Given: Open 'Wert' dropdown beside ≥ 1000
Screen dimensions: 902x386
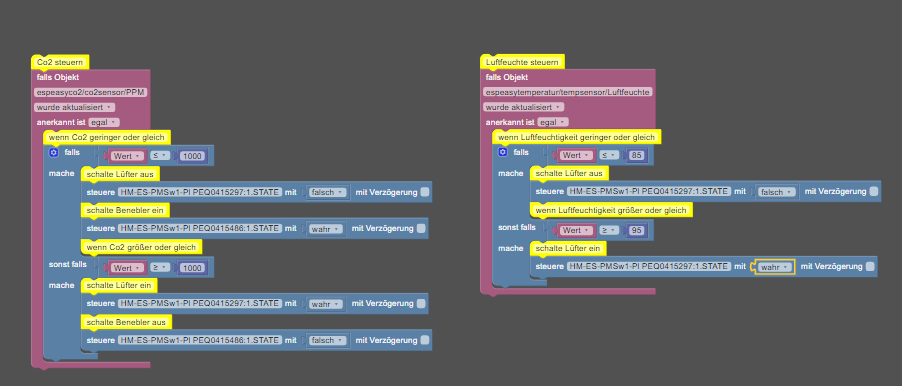Looking at the screenshot, I should [x=126, y=267].
